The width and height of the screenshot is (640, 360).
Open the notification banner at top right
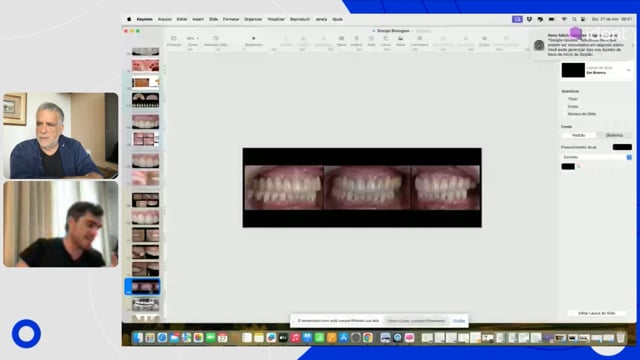tap(582, 44)
